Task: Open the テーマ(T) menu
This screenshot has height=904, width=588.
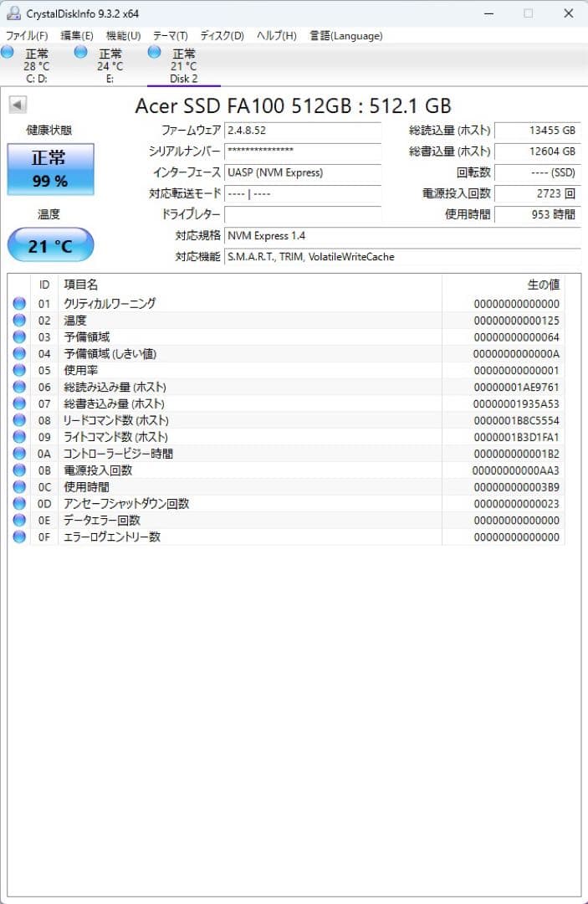Action: click(x=170, y=36)
